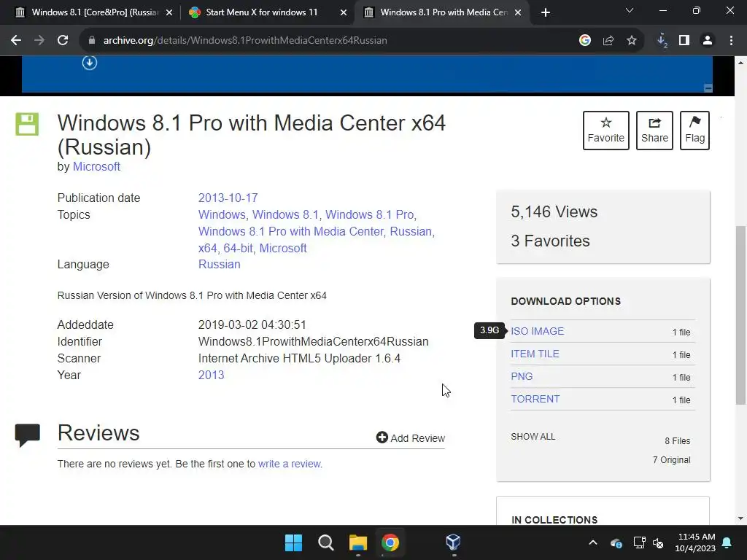Open the ITEM TILE download option
The height and width of the screenshot is (560, 747).
tap(535, 354)
